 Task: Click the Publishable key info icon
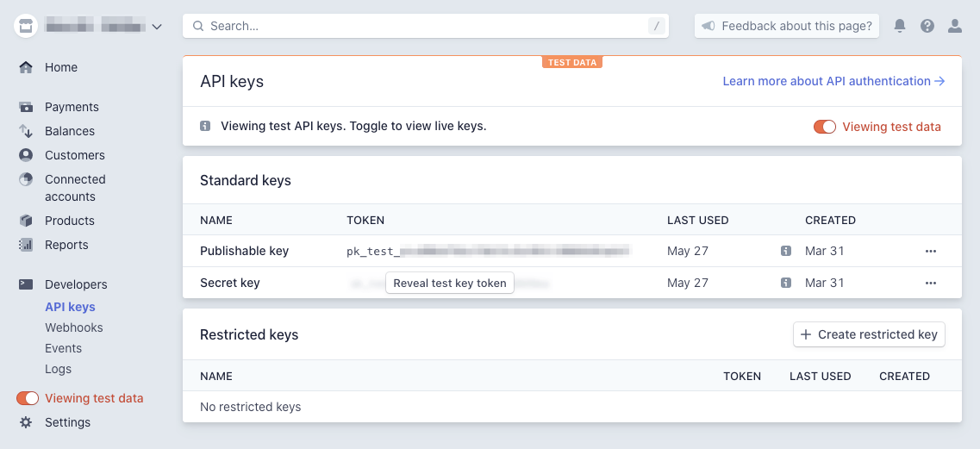785,251
